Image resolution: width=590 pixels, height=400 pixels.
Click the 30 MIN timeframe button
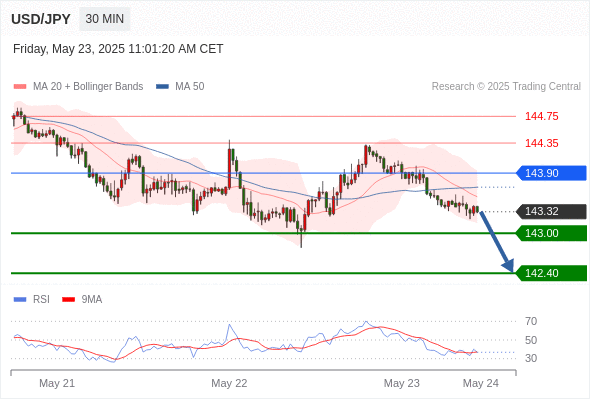105,19
